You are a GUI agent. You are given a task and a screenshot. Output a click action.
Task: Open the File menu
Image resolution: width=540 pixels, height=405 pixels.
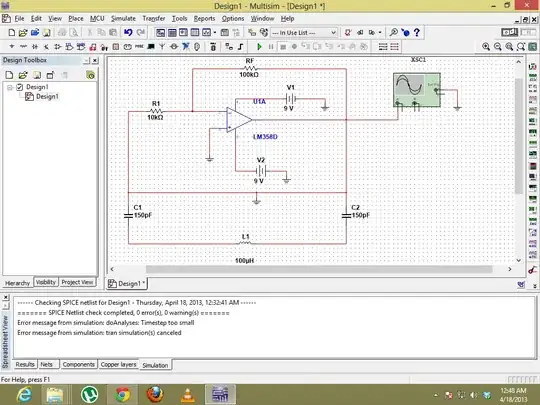tap(19, 19)
